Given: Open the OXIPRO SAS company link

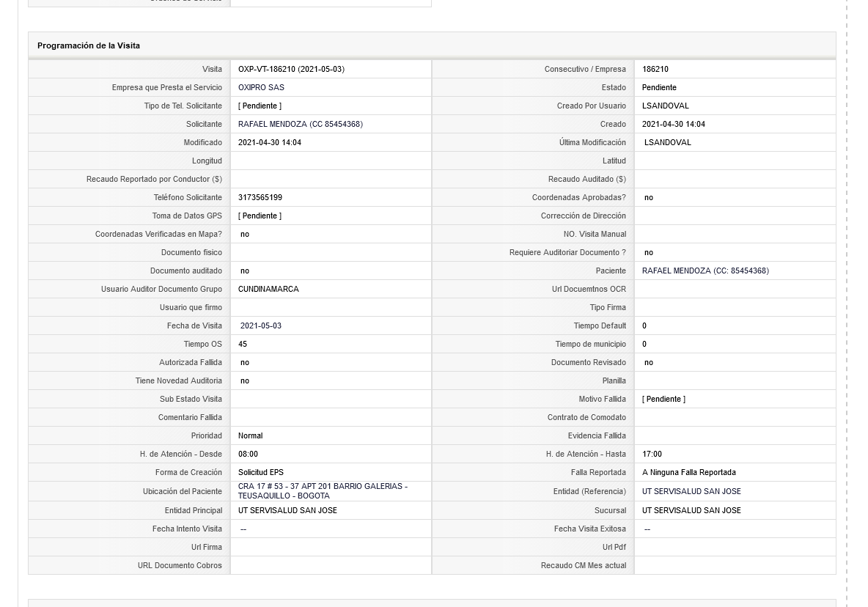Looking at the screenshot, I should pos(261,87).
